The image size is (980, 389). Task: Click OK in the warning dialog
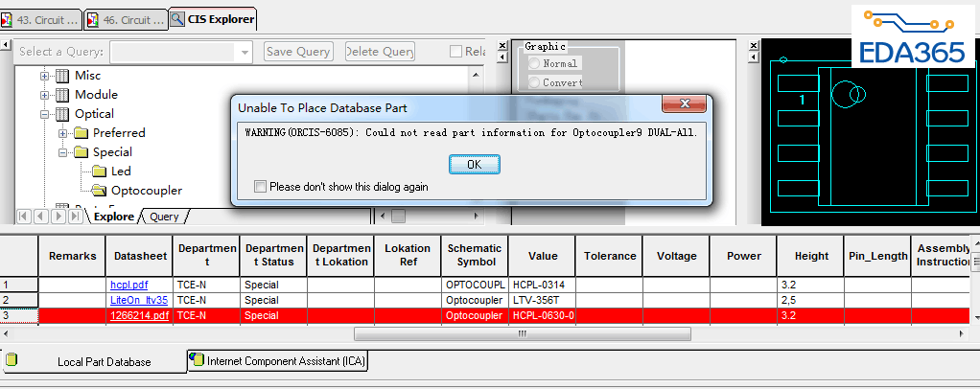tap(475, 164)
